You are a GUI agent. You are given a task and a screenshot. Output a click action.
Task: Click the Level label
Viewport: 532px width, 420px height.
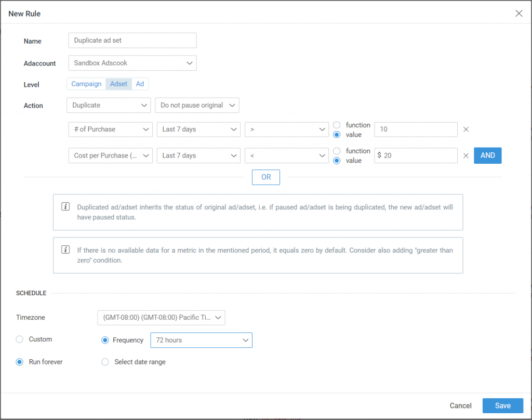(x=32, y=85)
